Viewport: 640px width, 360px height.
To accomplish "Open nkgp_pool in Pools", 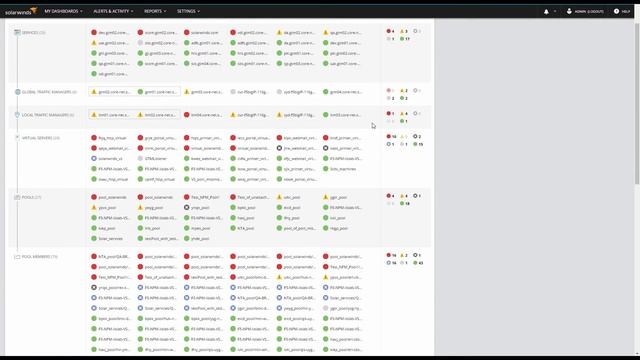I will (339, 228).
